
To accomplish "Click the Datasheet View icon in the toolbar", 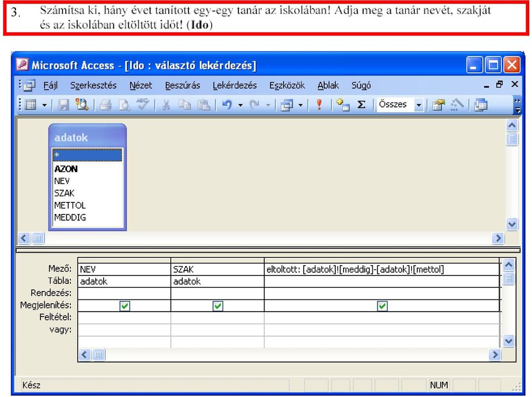I will [30, 105].
